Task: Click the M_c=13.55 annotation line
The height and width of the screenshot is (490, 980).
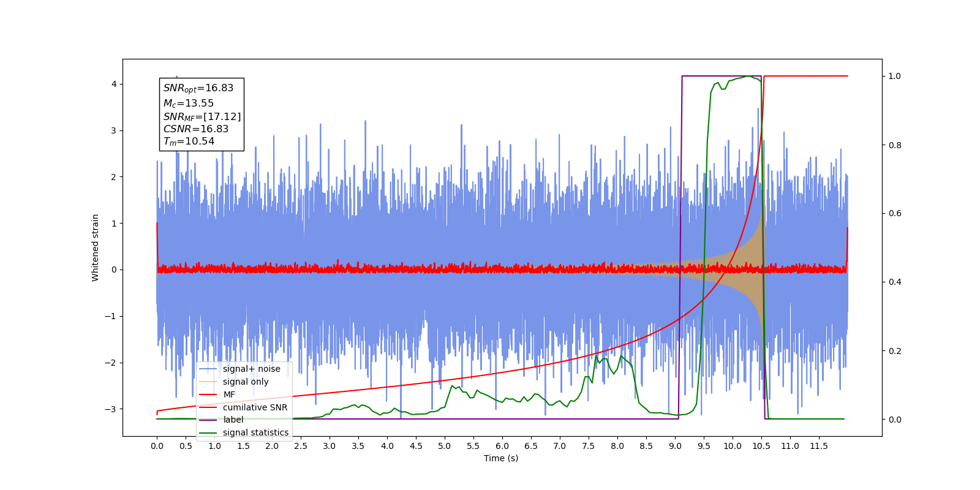Action: click(x=189, y=104)
